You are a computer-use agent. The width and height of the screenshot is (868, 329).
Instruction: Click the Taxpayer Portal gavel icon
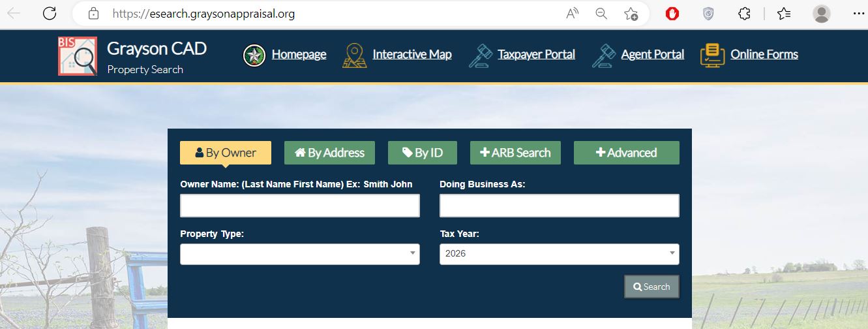pos(479,55)
